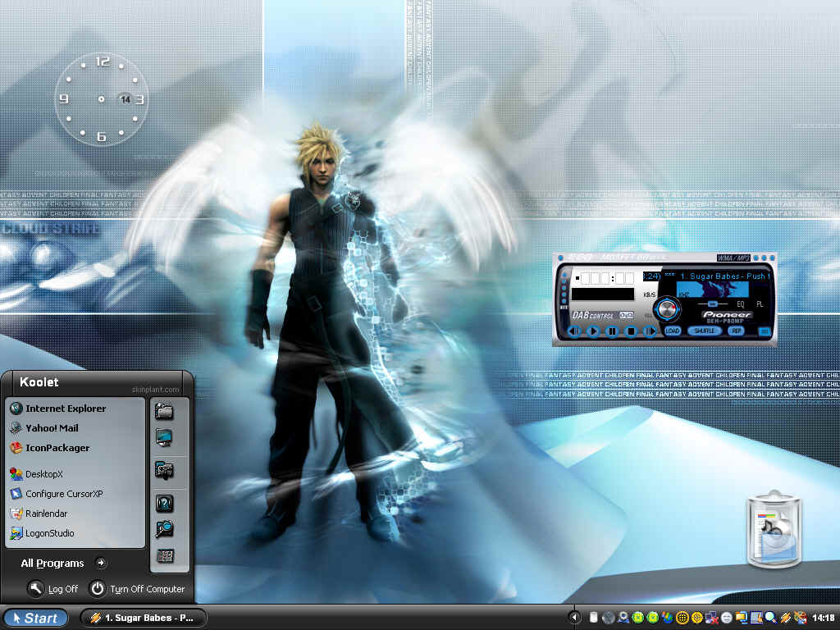The image size is (840, 630).
Task: Pause the Sugar Babes track
Action: [x=612, y=331]
